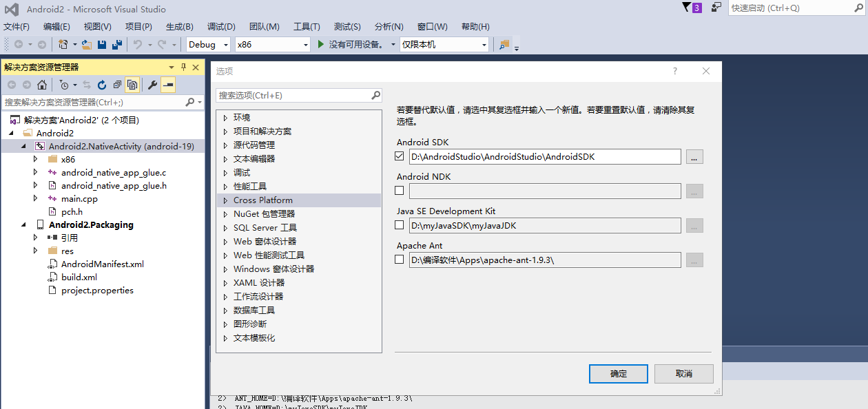Click the Redo arrow in main toolbar

pos(162,44)
